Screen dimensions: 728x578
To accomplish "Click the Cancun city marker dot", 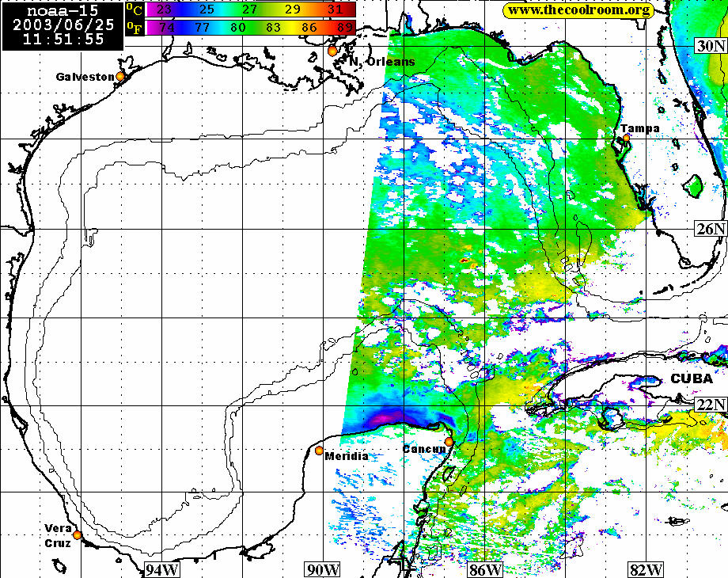I will (x=449, y=441).
